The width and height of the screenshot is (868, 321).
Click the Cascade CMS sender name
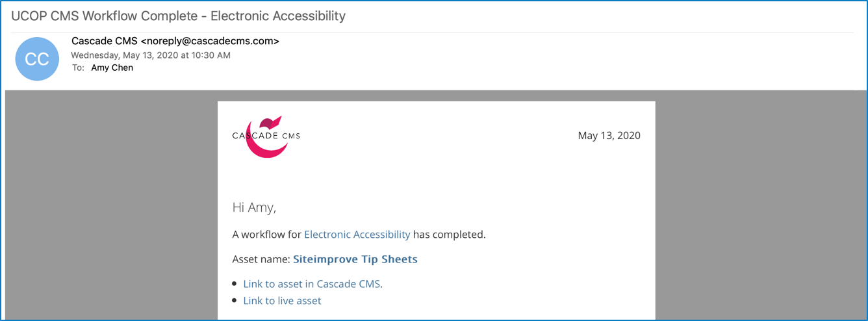[x=105, y=41]
